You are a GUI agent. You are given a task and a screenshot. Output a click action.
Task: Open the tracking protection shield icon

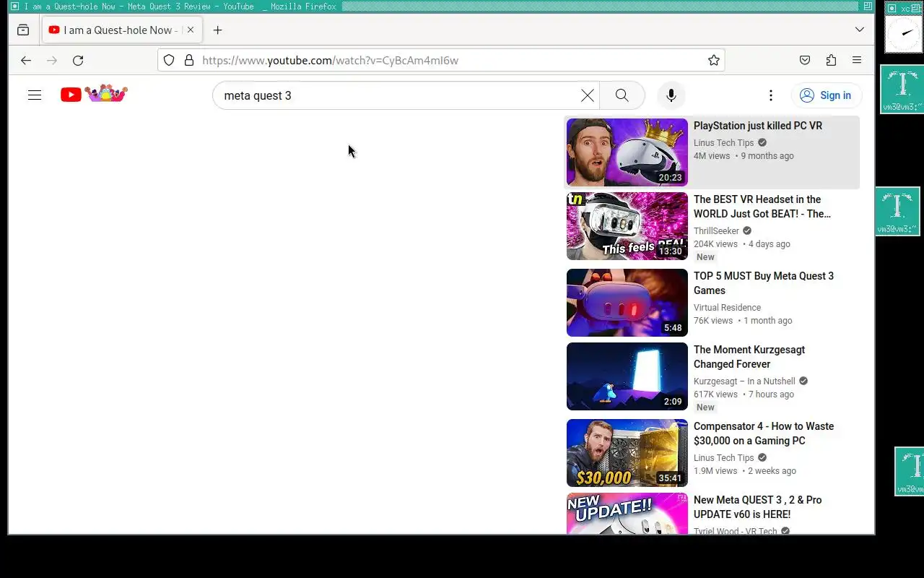pyautogui.click(x=169, y=61)
